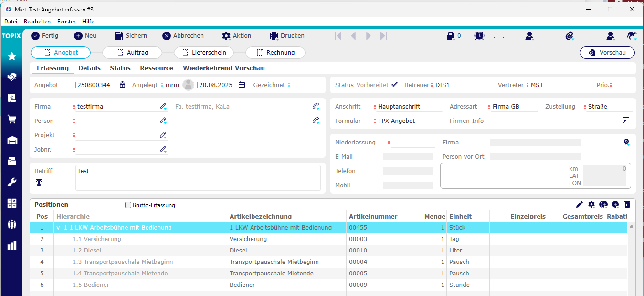Screen dimensions: 644x296
Task: Toggle the Brutto-Erfassung checkbox
Action: 128,205
